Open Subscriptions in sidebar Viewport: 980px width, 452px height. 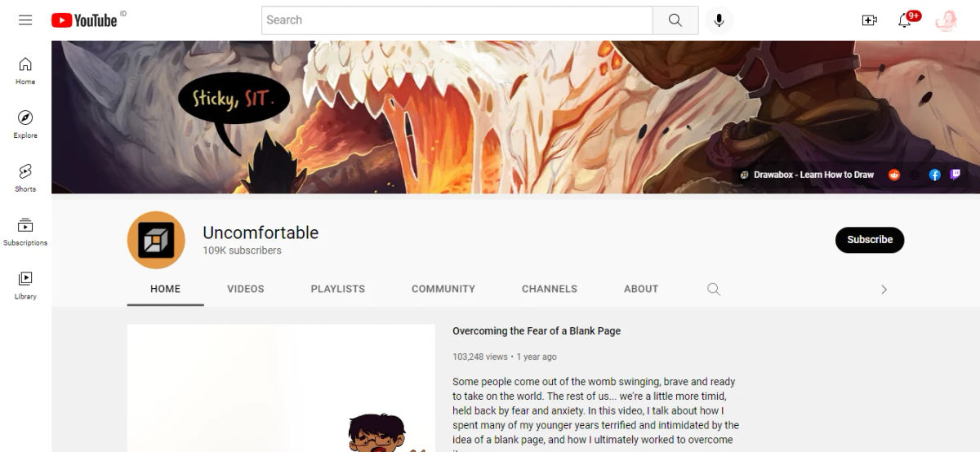[x=25, y=231]
